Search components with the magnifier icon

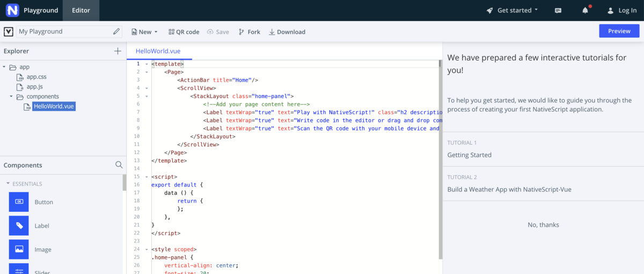coord(119,165)
